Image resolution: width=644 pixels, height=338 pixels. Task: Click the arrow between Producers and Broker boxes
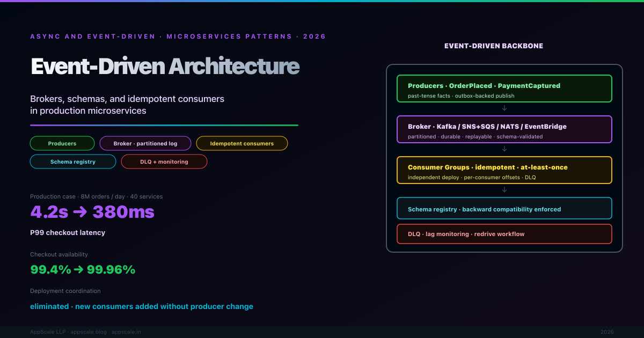[504, 108]
